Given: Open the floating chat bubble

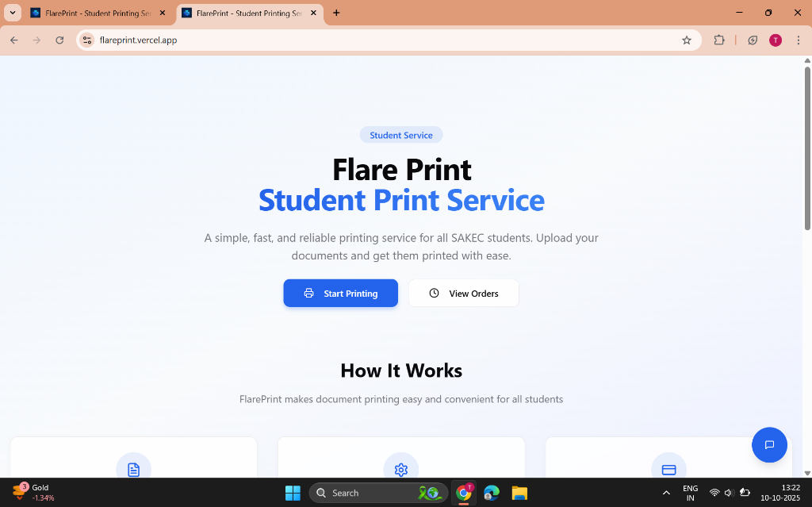Looking at the screenshot, I should (x=769, y=444).
